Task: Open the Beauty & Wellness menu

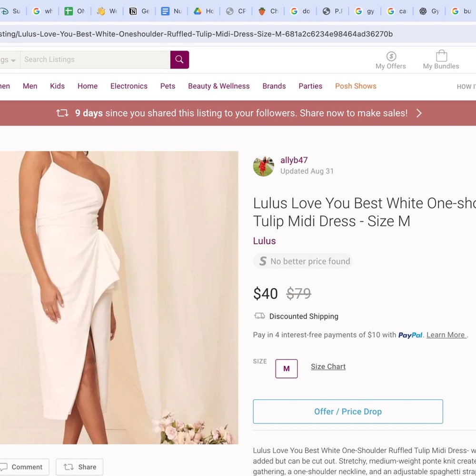Action: (219, 86)
